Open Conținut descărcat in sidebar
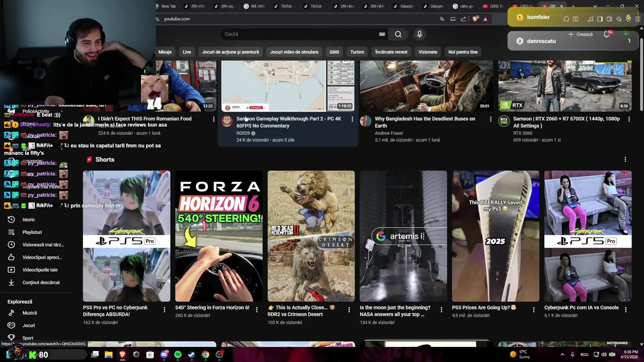The height and width of the screenshot is (362, 644). pyautogui.click(x=35, y=283)
